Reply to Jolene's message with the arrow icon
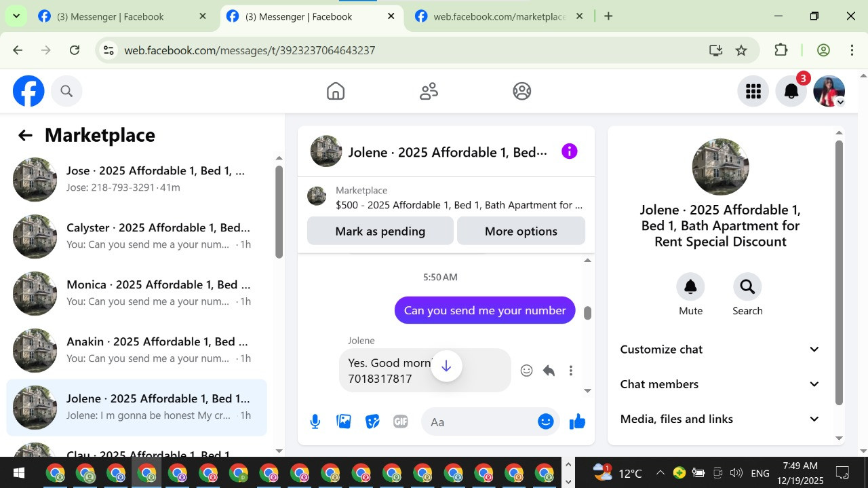The width and height of the screenshot is (868, 488). (549, 371)
